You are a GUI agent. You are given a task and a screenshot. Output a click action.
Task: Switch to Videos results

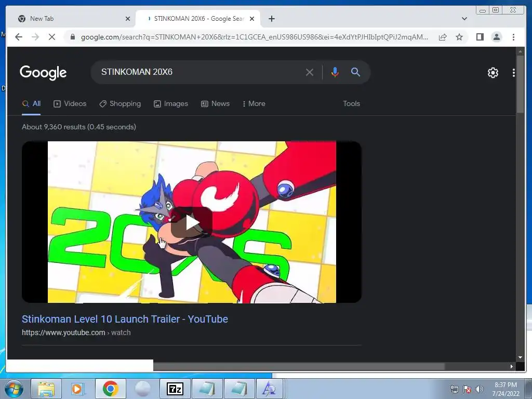(70, 104)
